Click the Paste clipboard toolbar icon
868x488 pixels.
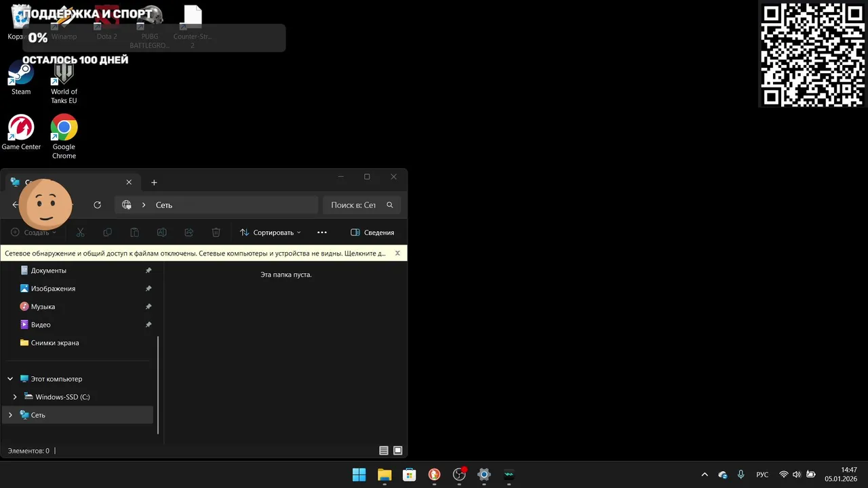pos(134,232)
